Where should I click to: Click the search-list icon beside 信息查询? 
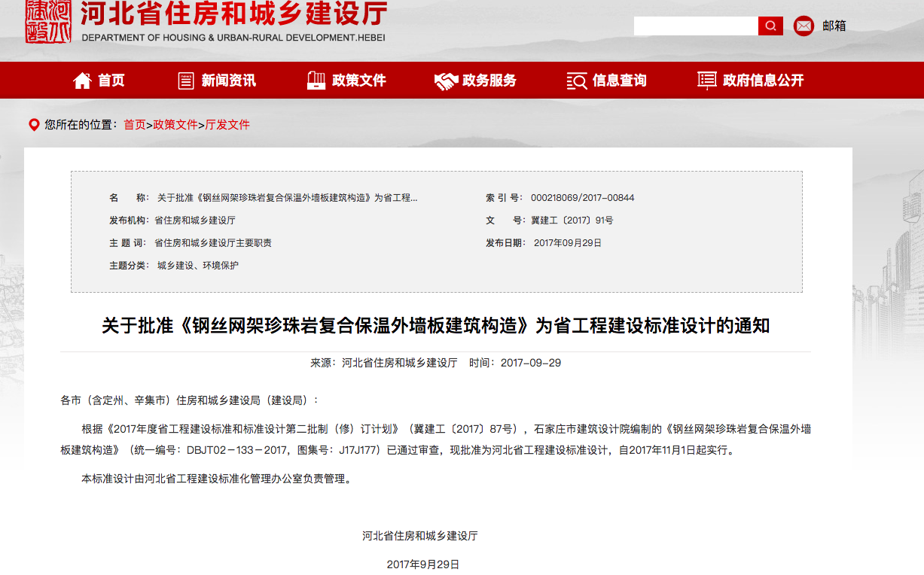(x=576, y=81)
